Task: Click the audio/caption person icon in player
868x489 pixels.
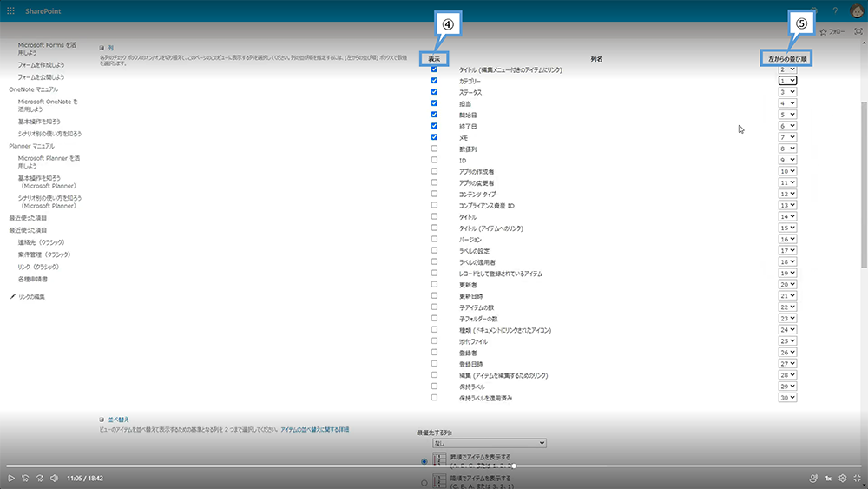Action: 813,478
